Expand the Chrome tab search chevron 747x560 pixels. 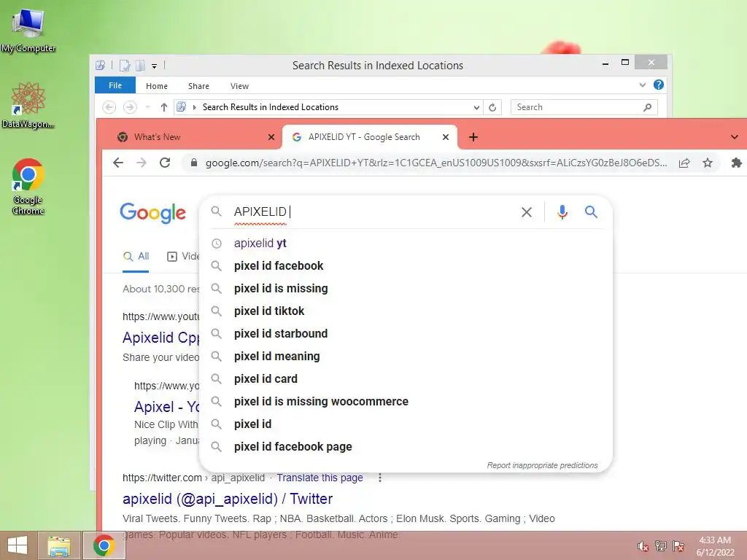coord(734,137)
